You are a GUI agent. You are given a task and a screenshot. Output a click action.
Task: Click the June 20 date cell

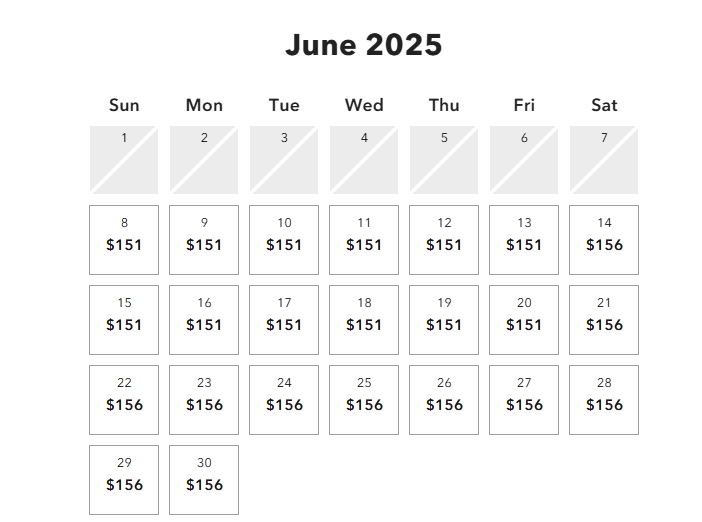524,320
